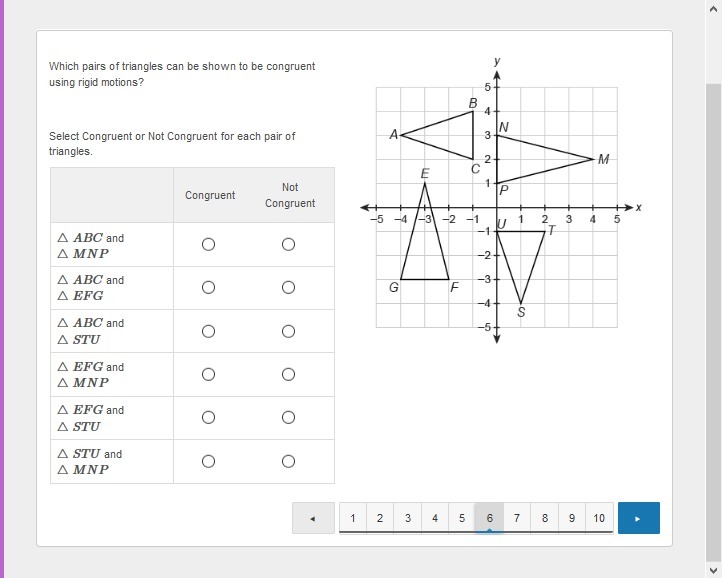Click the previous question arrow button
Screen dimensions: 722x578
[313, 518]
